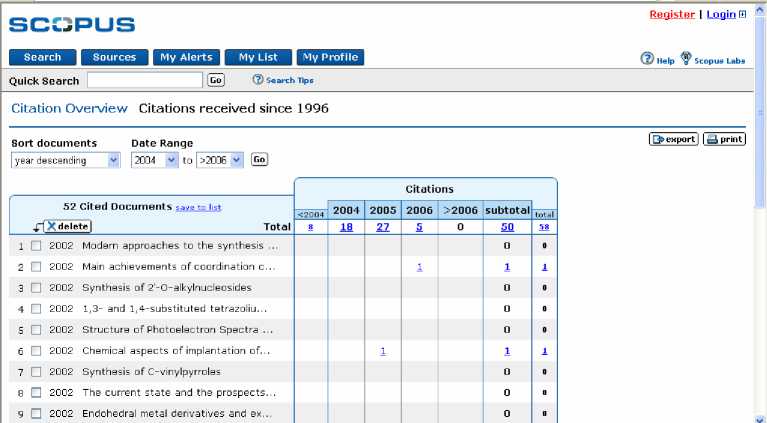Open the My Alerts tab
The height and width of the screenshot is (423, 767).
coord(186,57)
